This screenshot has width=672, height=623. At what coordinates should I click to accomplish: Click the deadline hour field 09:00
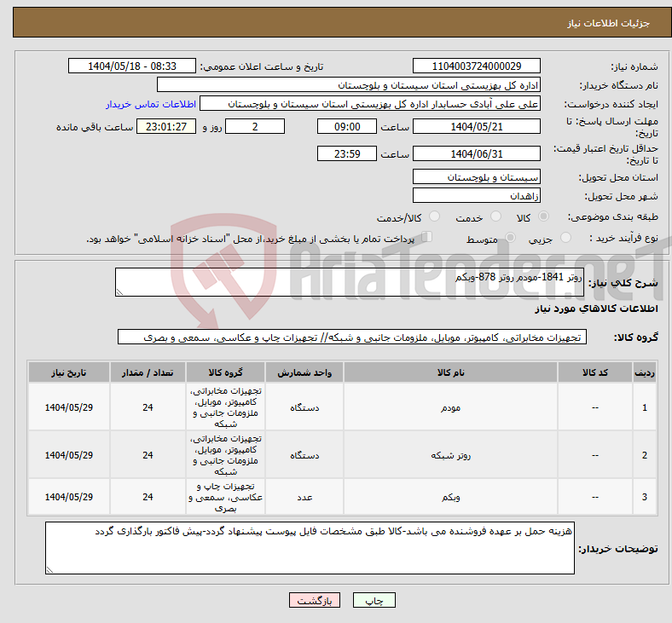(347, 127)
